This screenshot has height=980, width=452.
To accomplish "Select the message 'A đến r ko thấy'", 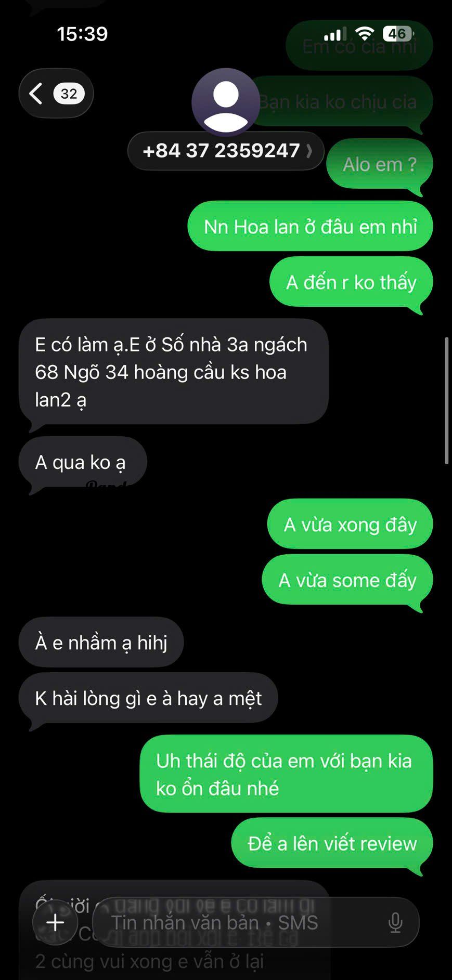I will [x=351, y=283].
